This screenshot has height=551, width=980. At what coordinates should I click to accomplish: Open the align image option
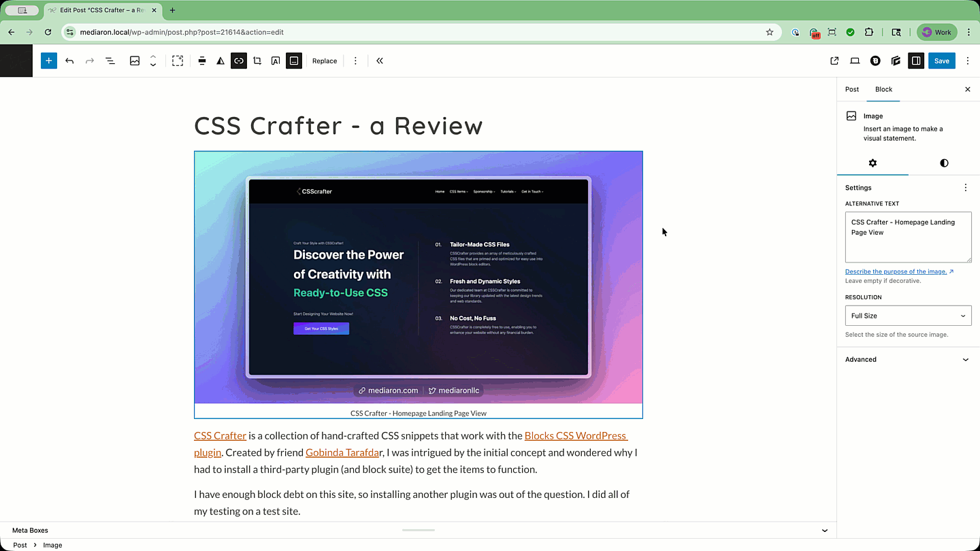coord(202,61)
